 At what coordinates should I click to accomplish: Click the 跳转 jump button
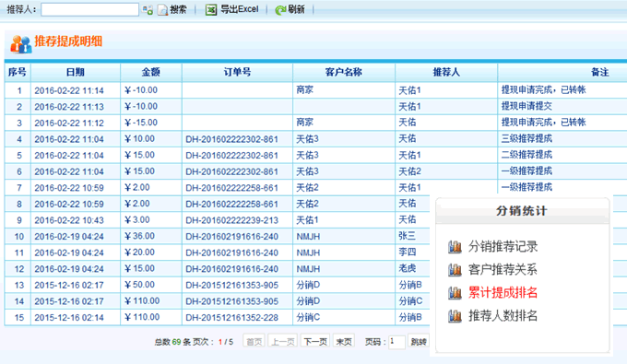[419, 342]
